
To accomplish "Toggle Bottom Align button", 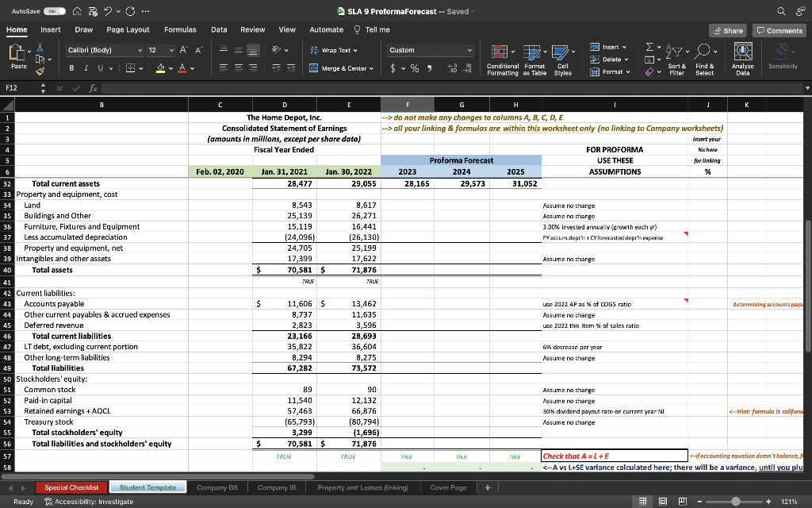I will [x=253, y=50].
